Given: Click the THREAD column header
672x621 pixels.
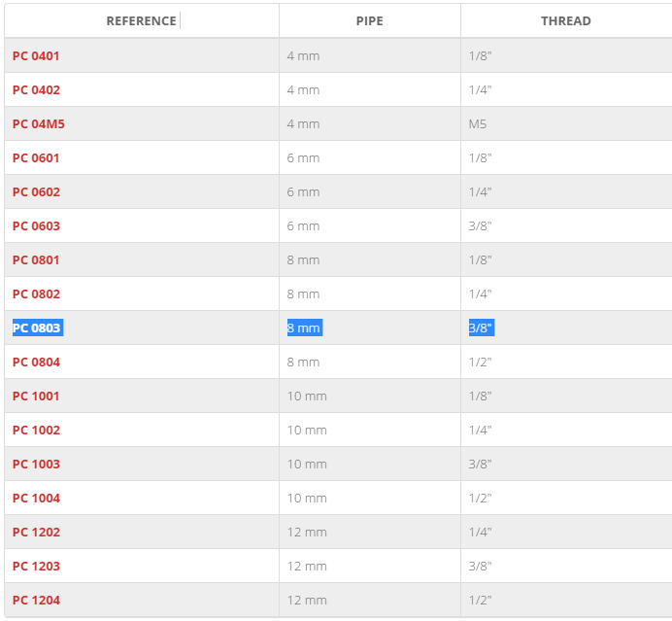Looking at the screenshot, I should 566,21.
